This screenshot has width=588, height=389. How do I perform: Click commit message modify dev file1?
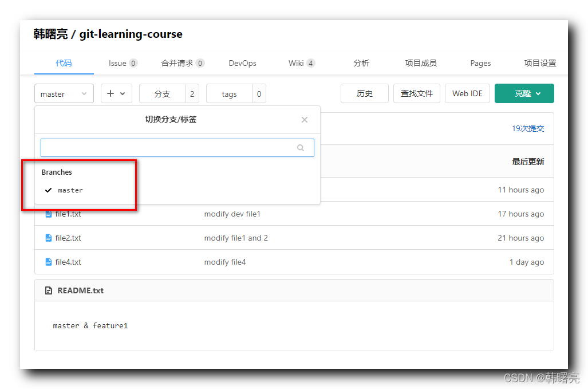point(232,214)
